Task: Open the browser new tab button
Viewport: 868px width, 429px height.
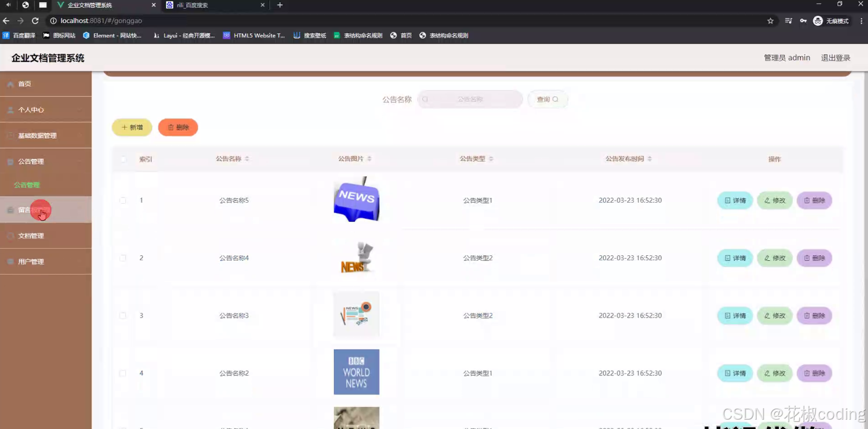Action: (x=280, y=5)
